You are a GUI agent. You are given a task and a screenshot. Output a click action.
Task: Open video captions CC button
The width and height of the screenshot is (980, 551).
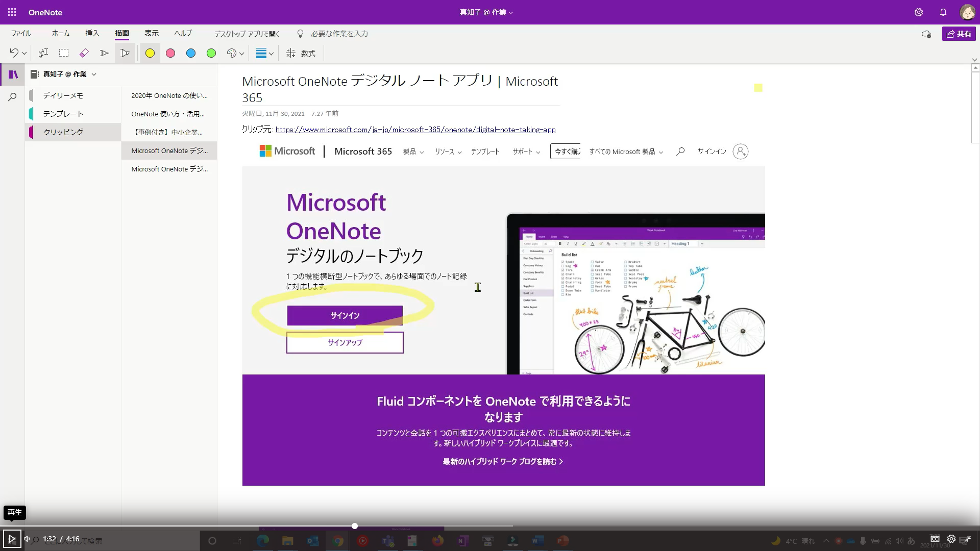click(x=935, y=539)
